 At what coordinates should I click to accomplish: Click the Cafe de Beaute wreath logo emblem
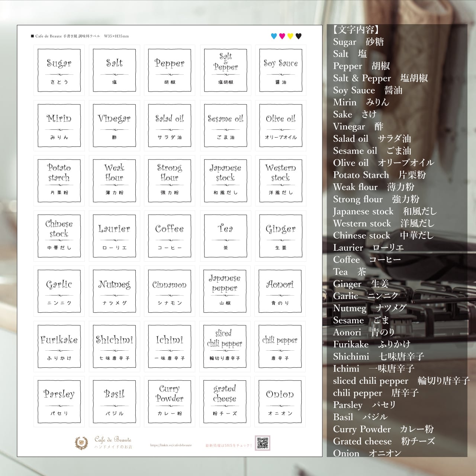82,443
